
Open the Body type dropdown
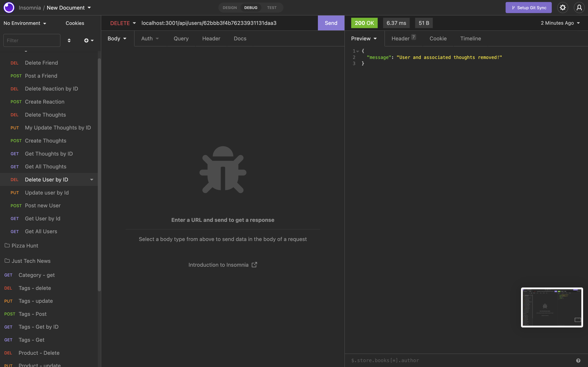(x=117, y=38)
